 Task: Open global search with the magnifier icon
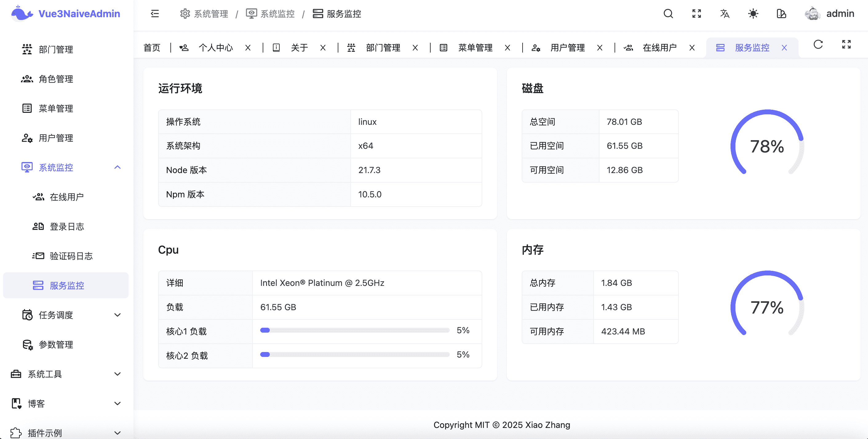668,14
